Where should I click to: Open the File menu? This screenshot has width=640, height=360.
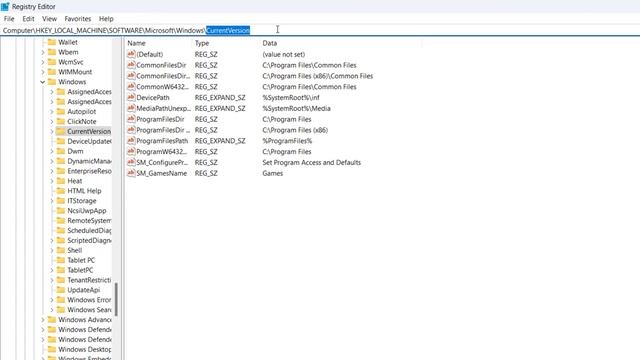(x=9, y=19)
